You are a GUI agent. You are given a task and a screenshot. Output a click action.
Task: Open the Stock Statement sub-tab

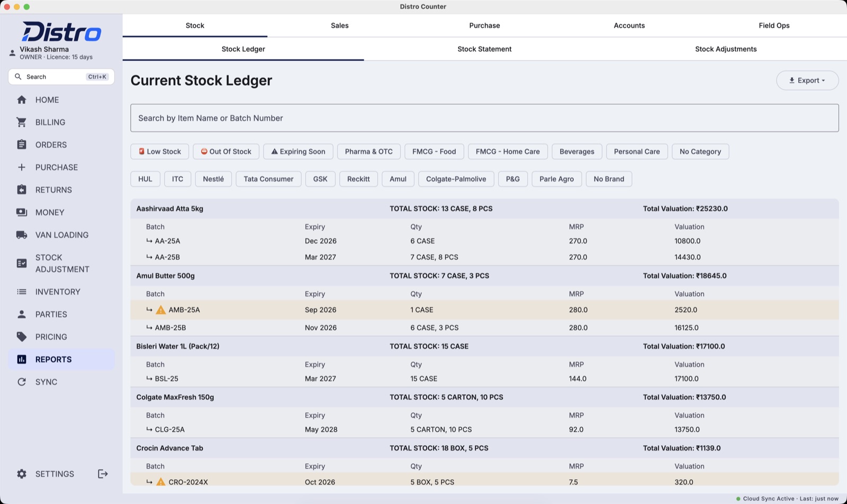tap(484, 49)
